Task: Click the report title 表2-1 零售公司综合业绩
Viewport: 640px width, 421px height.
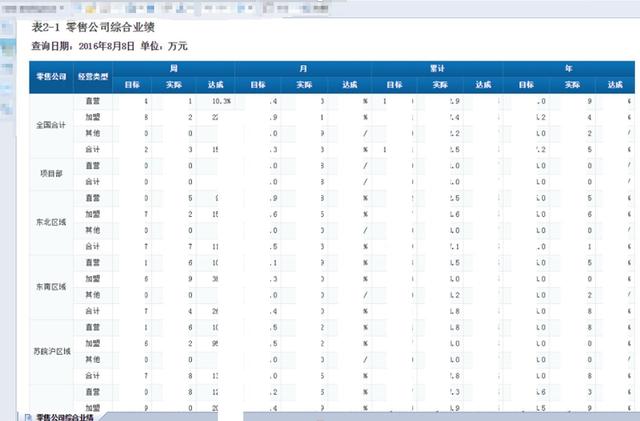Action: point(93,28)
